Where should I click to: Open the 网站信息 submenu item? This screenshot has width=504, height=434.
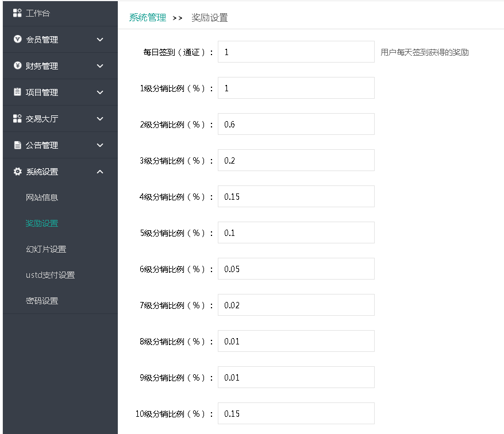pos(42,197)
